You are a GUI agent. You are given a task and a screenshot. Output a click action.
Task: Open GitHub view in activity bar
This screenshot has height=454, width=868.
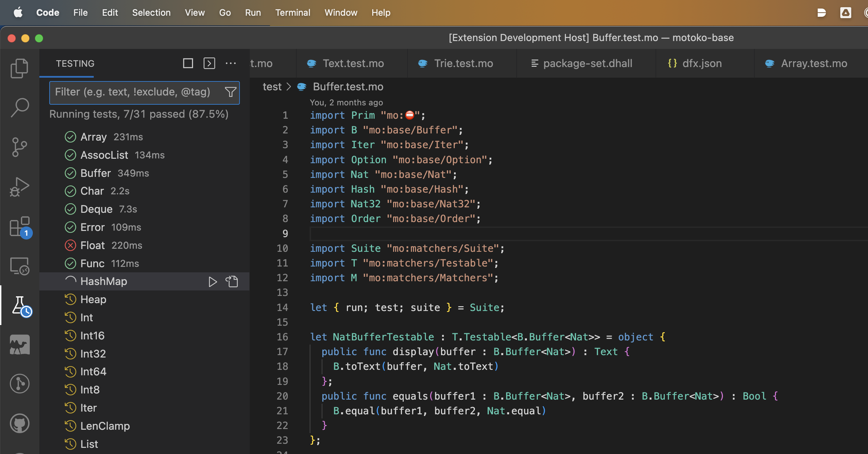pos(20,424)
